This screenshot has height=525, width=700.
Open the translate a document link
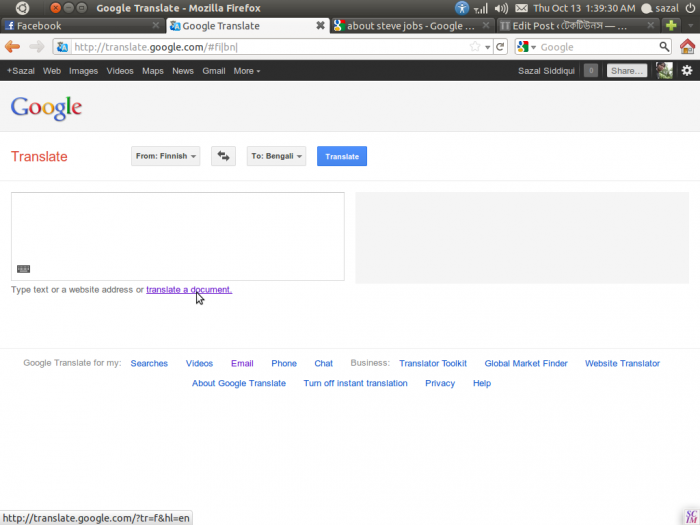coord(189,290)
